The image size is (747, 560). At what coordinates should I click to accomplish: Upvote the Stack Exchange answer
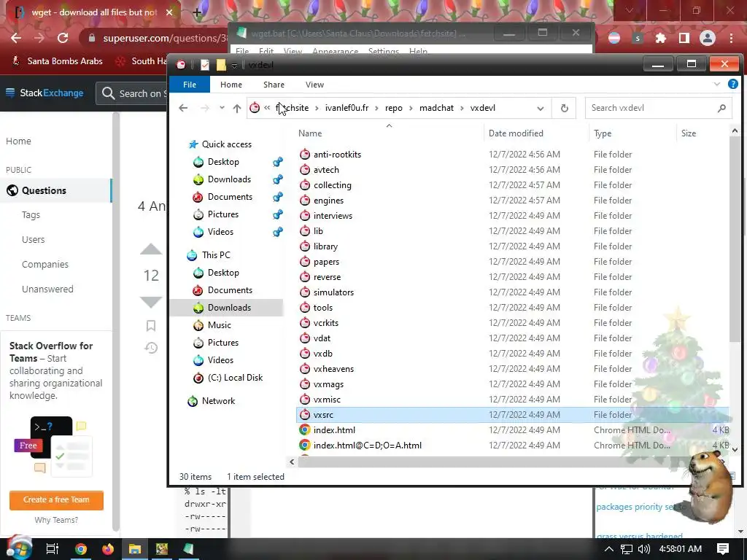151,249
